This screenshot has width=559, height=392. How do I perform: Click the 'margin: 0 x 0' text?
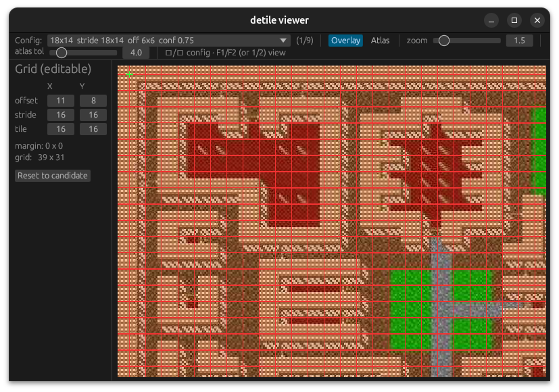[39, 146]
